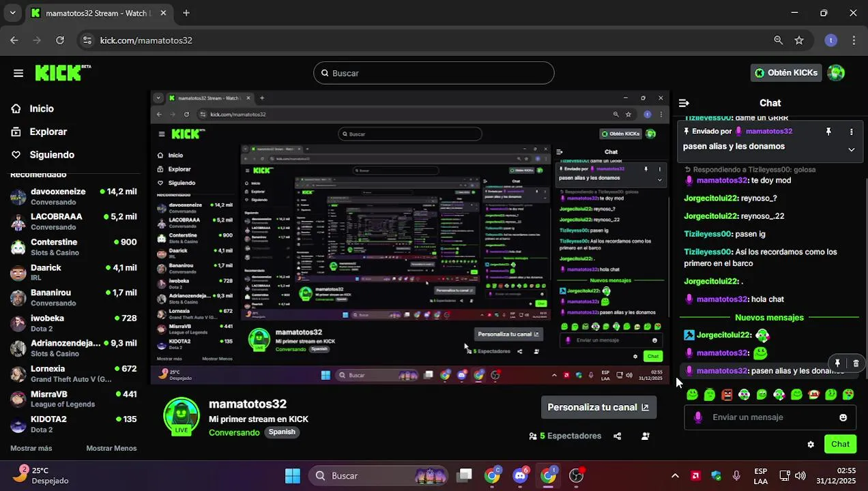868x491 pixels.
Task: Open the Kick hamburger sidebar menu
Action: [18, 73]
